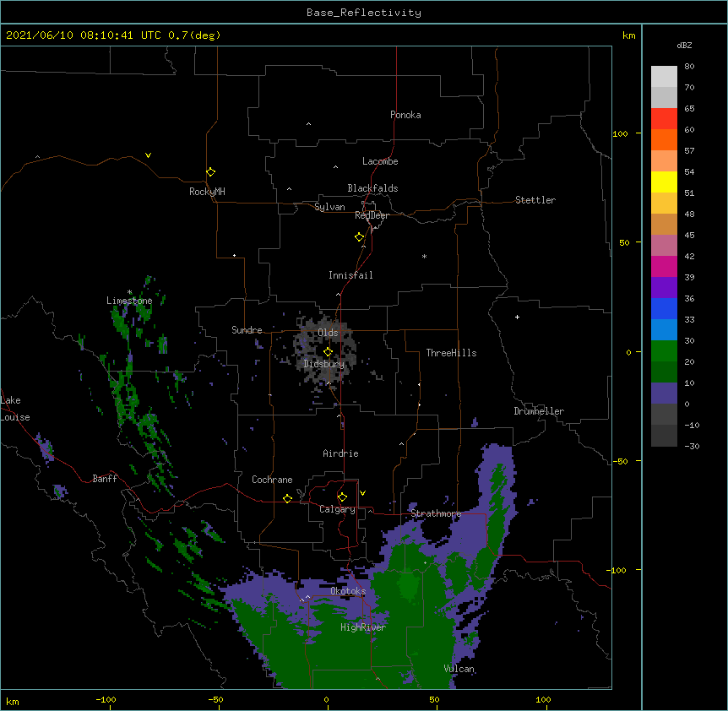The height and width of the screenshot is (711, 728).
Task: Click the Lacombe label
Action: click(x=380, y=161)
